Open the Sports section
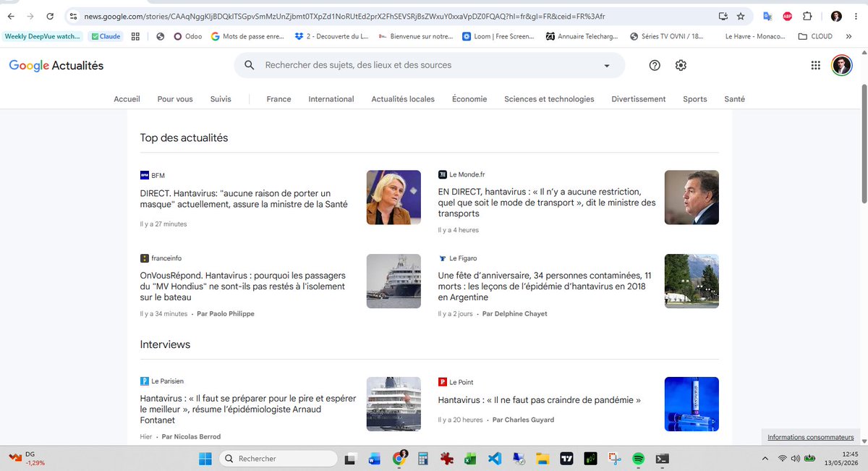The width and height of the screenshot is (868, 471). (694, 99)
